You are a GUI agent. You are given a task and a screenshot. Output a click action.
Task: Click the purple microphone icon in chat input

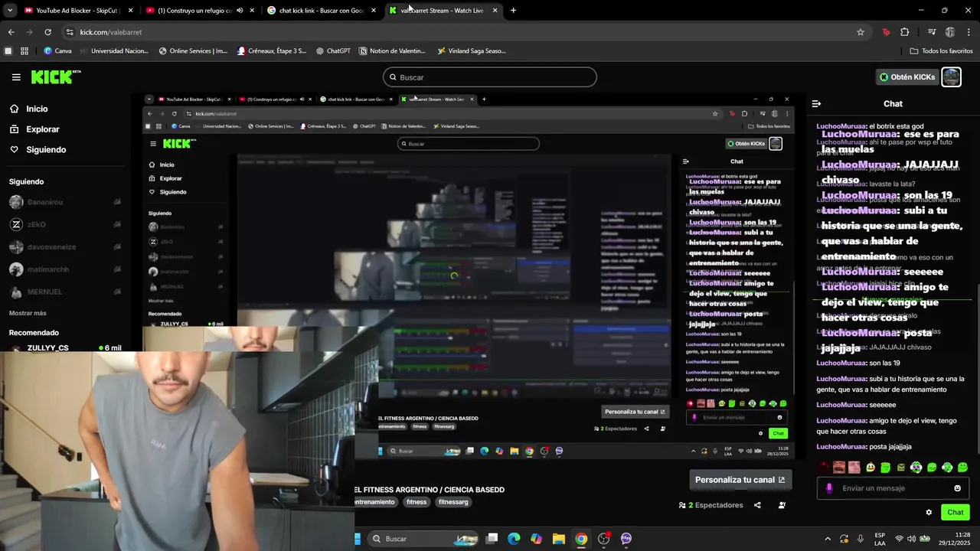pyautogui.click(x=829, y=488)
